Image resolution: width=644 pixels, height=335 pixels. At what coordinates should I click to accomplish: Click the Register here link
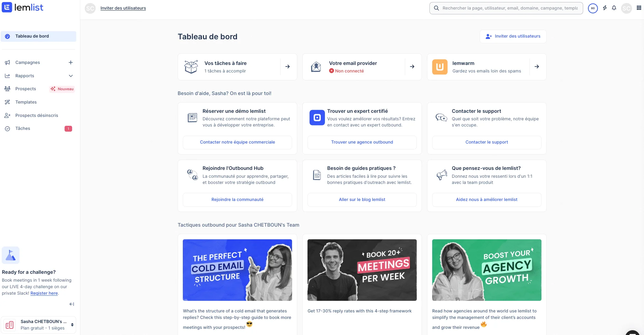(44, 293)
